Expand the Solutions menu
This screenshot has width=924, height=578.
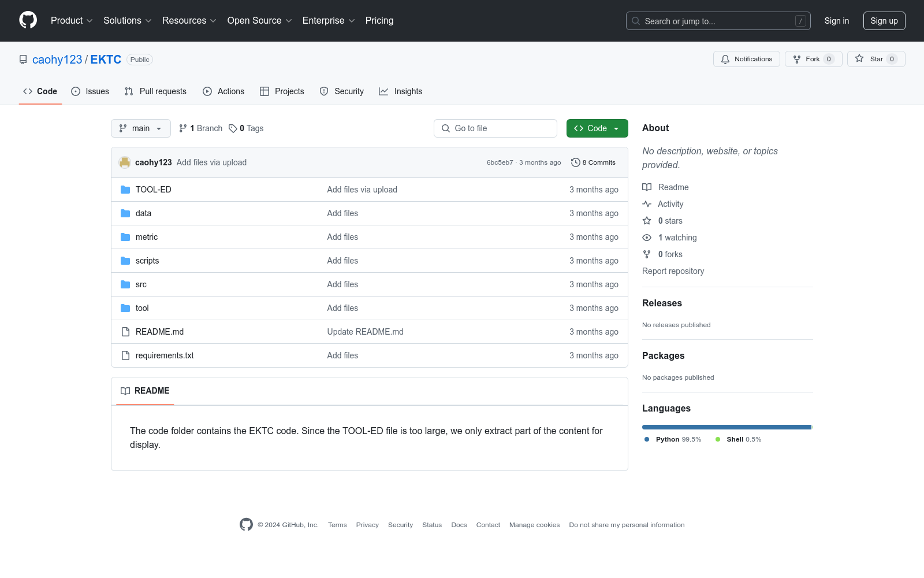tap(128, 21)
